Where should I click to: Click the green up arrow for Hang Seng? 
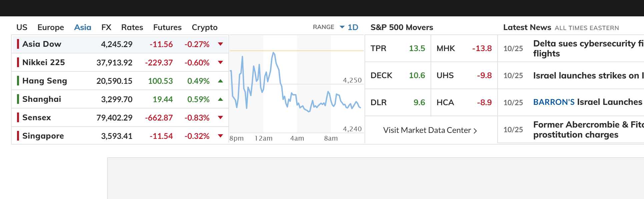220,81
